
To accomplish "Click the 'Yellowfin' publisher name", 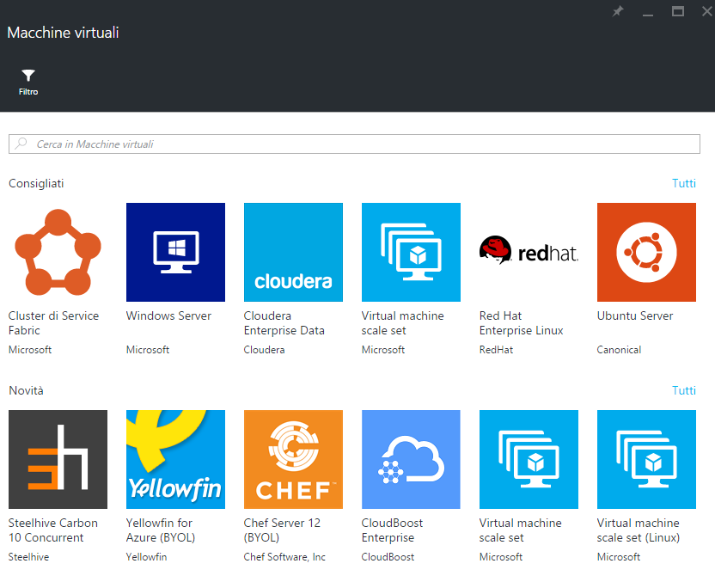I will coord(146,557).
